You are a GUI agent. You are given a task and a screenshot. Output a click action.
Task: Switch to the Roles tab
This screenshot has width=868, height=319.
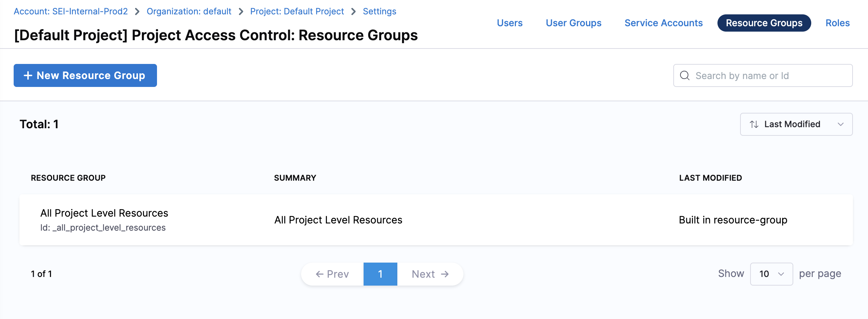[837, 23]
